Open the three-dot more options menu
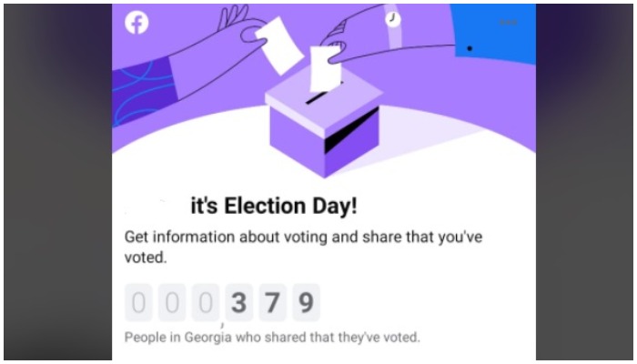The width and height of the screenshot is (637, 364). pyautogui.click(x=509, y=23)
